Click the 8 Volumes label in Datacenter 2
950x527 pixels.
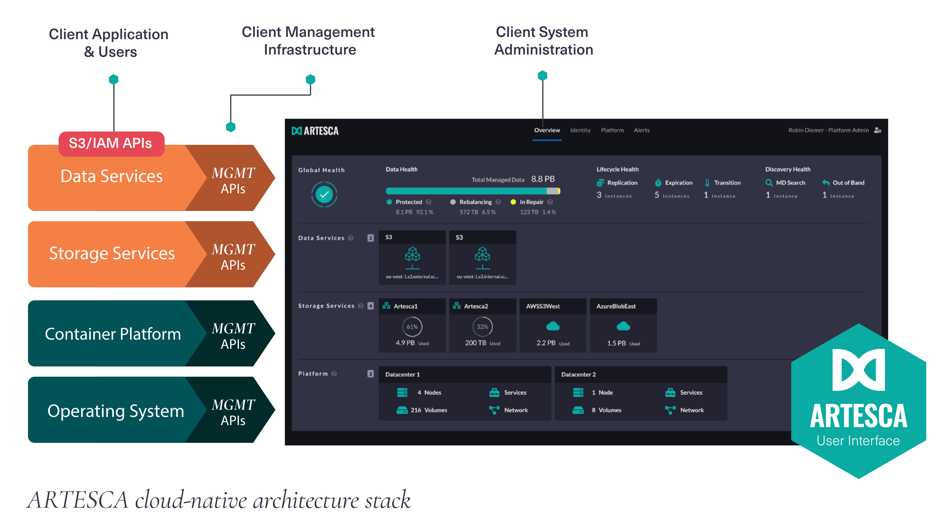[x=606, y=410]
